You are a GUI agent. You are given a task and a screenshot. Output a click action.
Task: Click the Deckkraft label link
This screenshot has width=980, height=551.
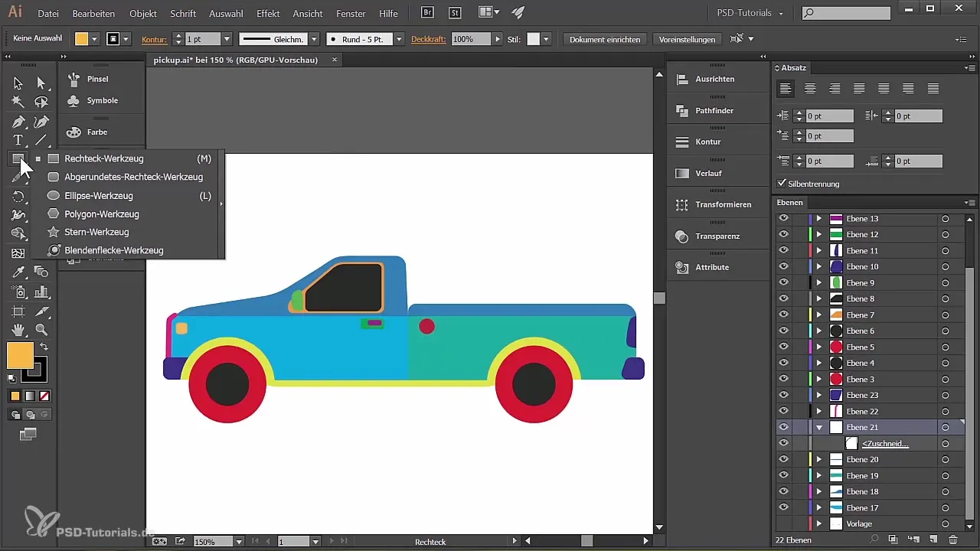[x=429, y=39]
